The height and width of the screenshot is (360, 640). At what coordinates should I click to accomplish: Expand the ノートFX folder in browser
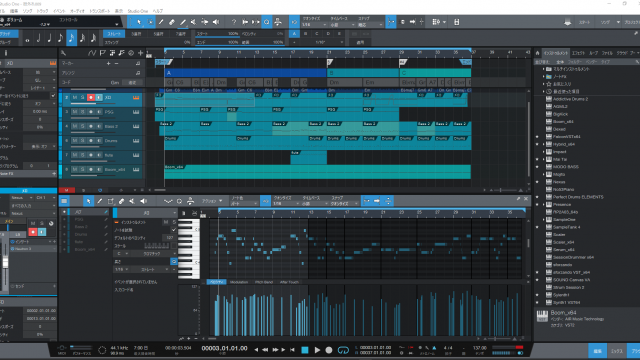click(x=543, y=76)
